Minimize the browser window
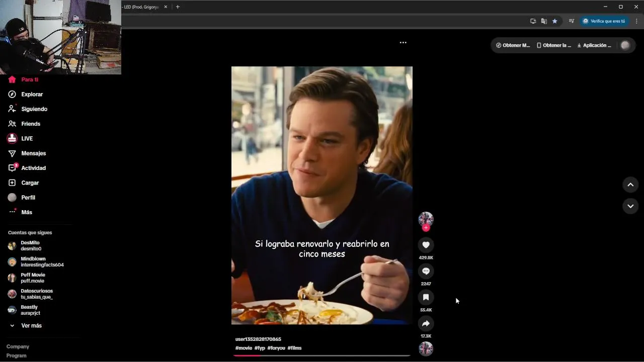This screenshot has height=362, width=644. [x=605, y=7]
